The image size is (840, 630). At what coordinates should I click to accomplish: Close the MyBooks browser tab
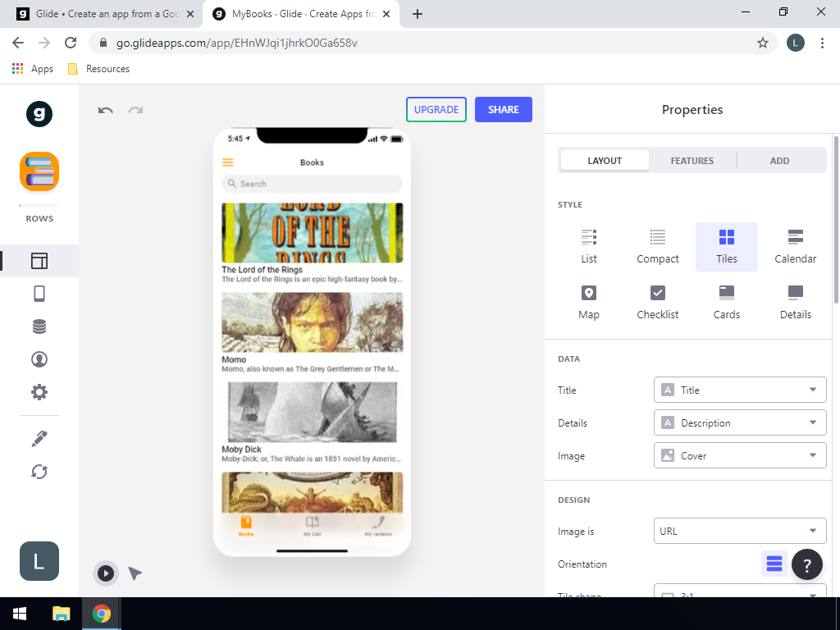386,15
